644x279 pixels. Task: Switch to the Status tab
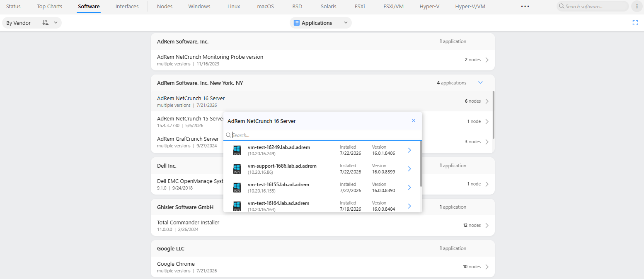pos(13,6)
